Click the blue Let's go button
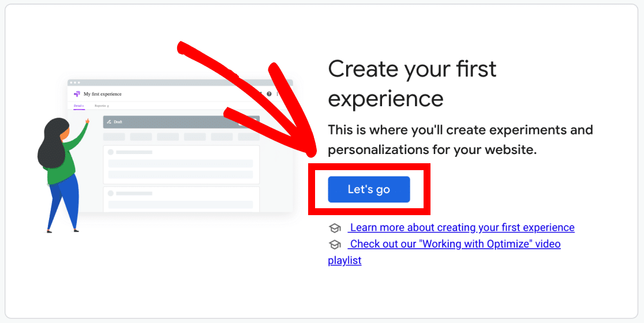This screenshot has height=323, width=644. pyautogui.click(x=369, y=189)
